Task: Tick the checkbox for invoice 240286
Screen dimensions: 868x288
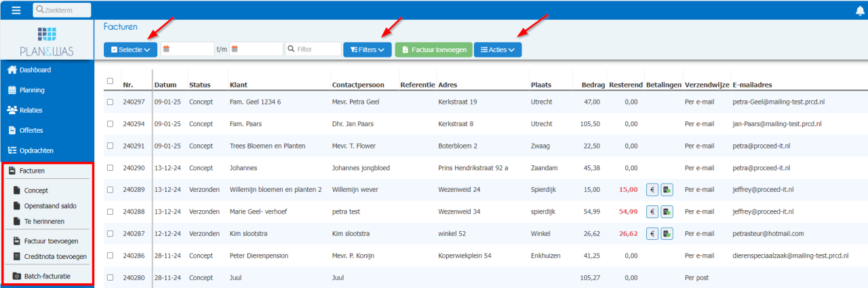Action: 111,255
